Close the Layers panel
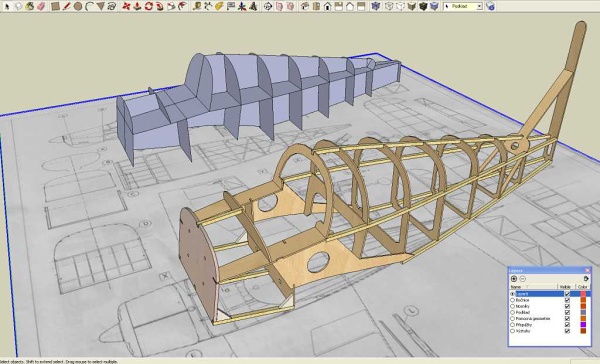This screenshot has height=364, width=600. pos(587,271)
